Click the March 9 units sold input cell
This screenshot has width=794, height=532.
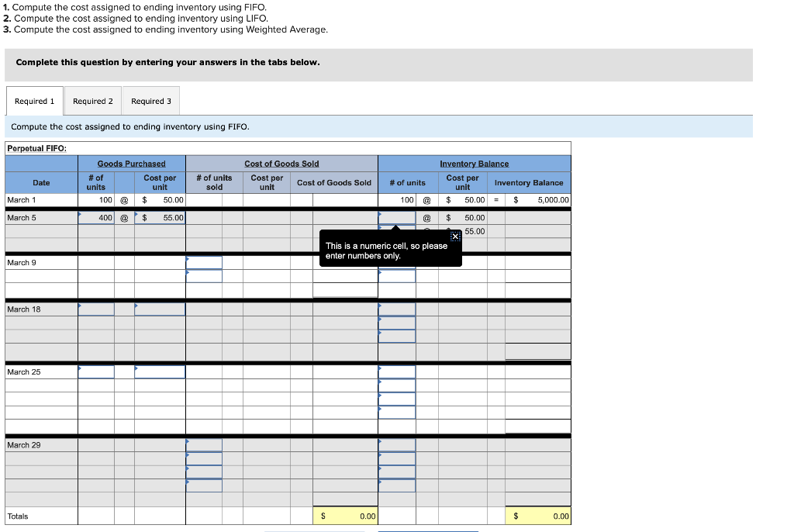point(204,263)
